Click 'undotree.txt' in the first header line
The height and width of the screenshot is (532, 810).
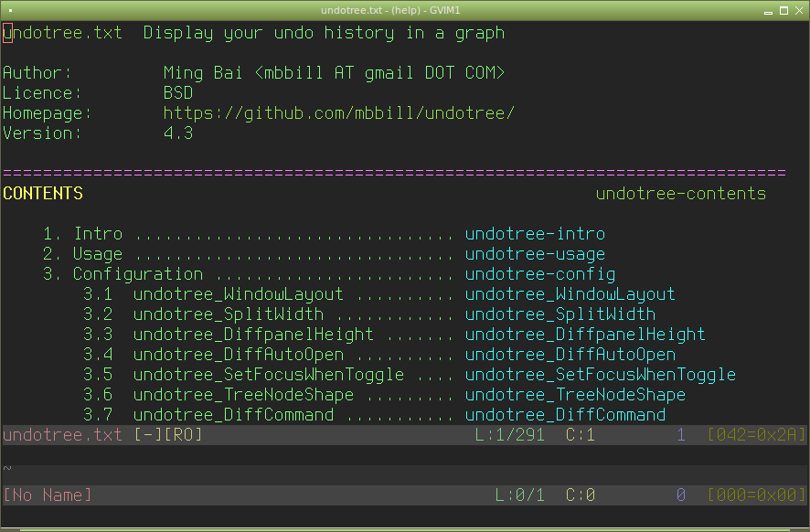coord(62,33)
